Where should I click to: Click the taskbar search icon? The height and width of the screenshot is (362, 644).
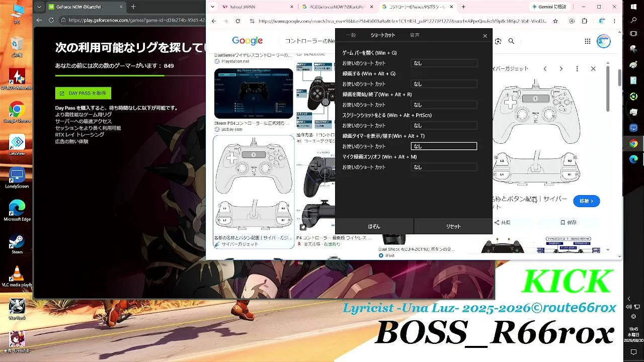[x=633, y=21]
